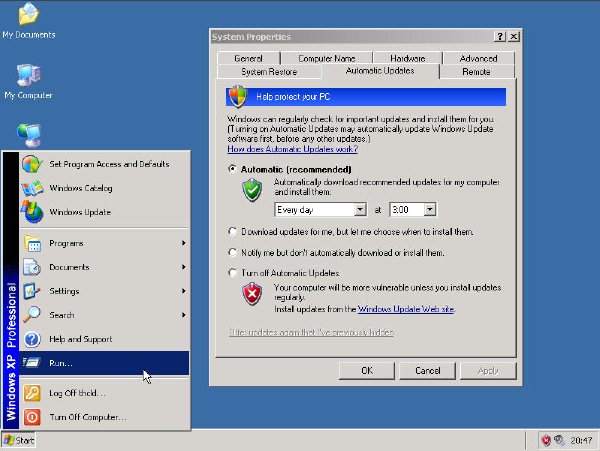Click the Windows security shield banner icon
The image size is (600, 451).
[x=238, y=96]
